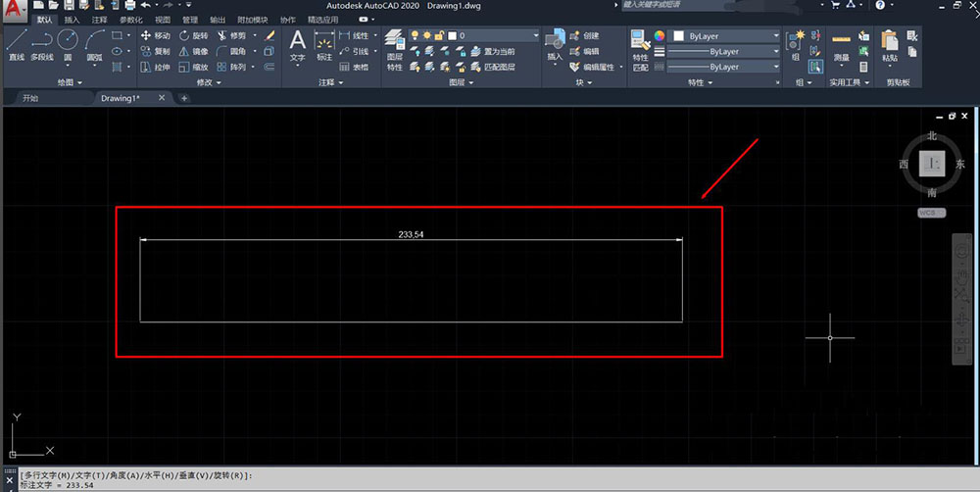Click 编辑属性 edit attributes button
The image size is (980, 492).
pos(593,67)
